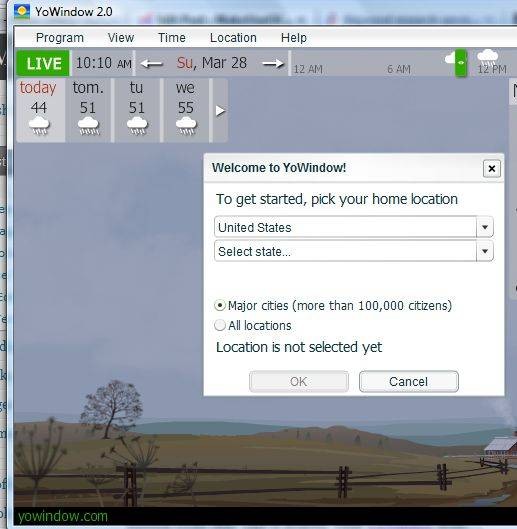517x529 pixels.
Task: Open the View menu
Action: [121, 37]
